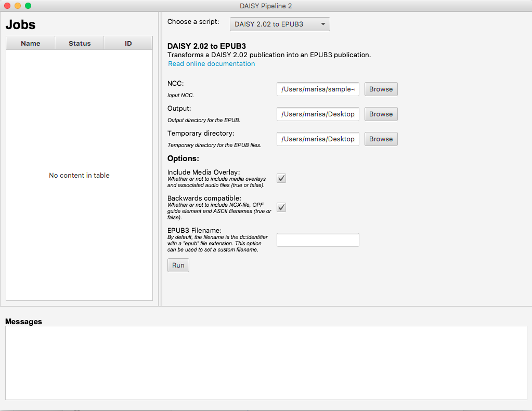Run the DAISY 2.02 to EPUB3 script
This screenshot has height=411, width=532.
pos(178,265)
